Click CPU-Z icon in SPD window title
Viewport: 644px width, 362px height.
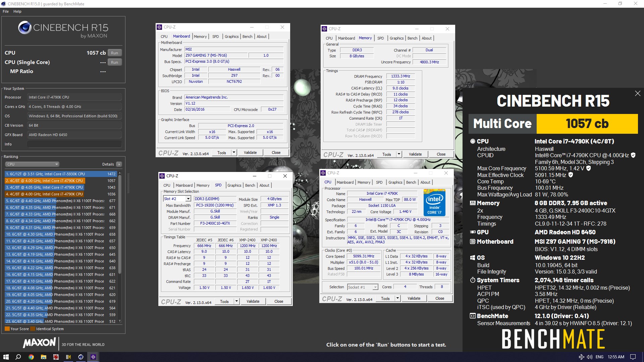click(162, 176)
